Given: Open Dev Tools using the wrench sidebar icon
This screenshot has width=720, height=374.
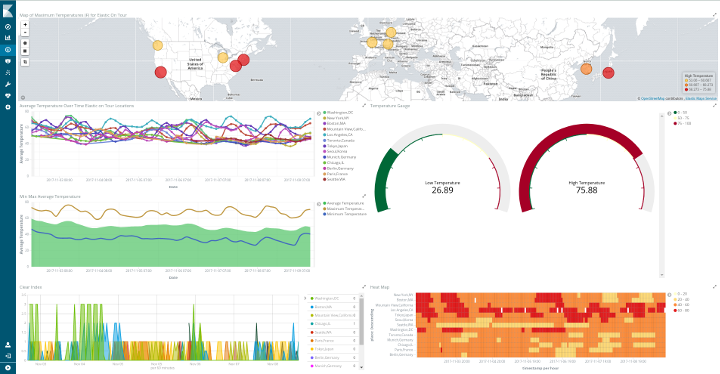Looking at the screenshot, I should (7, 85).
